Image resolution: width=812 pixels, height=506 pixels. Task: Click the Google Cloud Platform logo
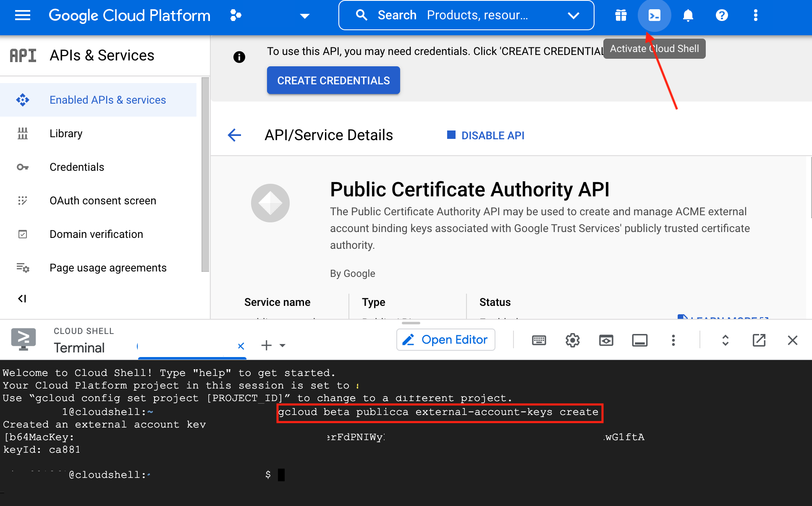click(x=129, y=16)
